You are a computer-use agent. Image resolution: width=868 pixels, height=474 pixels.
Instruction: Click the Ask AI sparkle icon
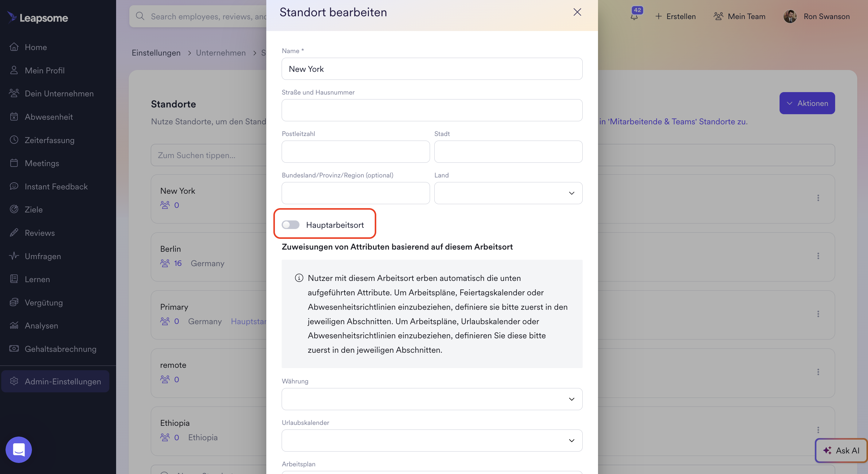[x=827, y=450]
